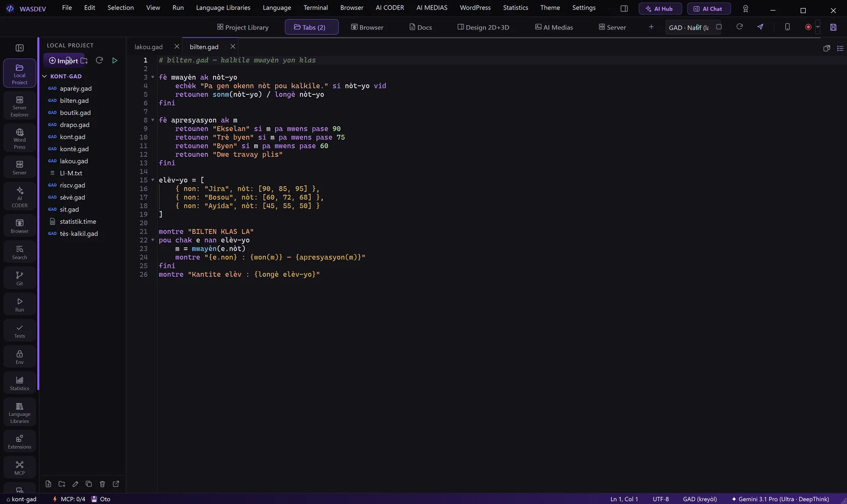Open the Terminal menu
Image resolution: width=847 pixels, height=504 pixels.
pos(316,8)
